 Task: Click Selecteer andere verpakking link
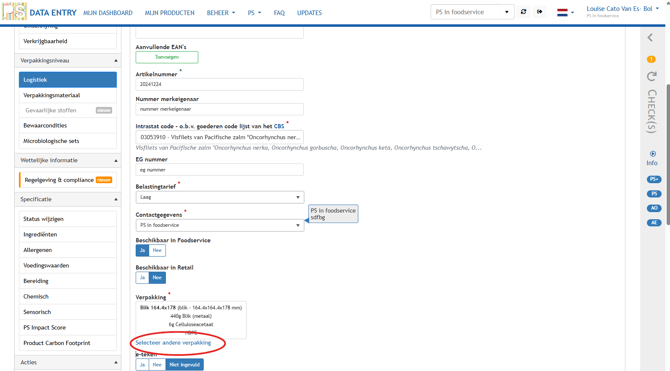pos(173,343)
